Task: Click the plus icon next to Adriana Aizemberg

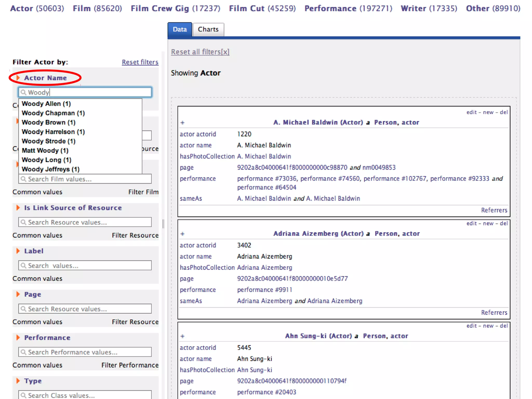Action: tap(182, 234)
